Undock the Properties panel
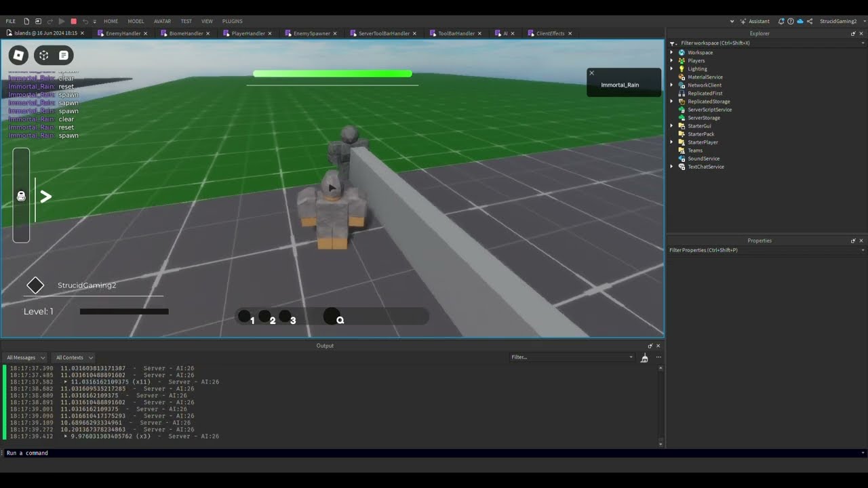The height and width of the screenshot is (488, 868). [853, 241]
